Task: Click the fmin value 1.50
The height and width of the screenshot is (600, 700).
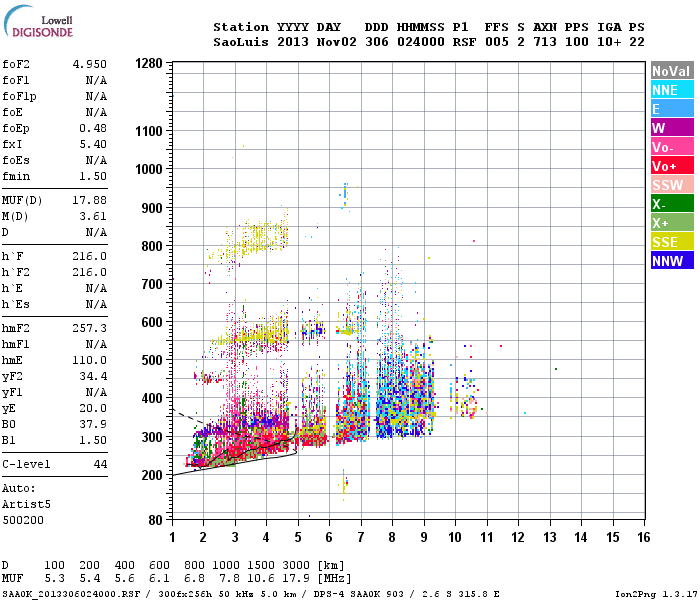Action: pos(93,176)
